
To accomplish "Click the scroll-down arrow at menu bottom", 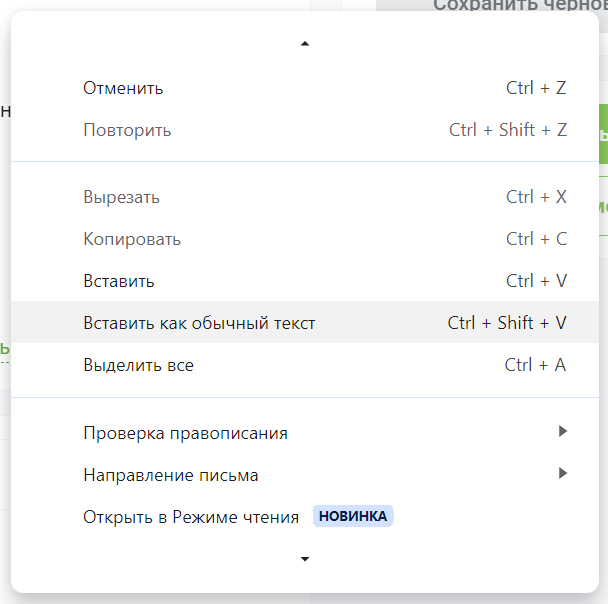I will (x=305, y=559).
